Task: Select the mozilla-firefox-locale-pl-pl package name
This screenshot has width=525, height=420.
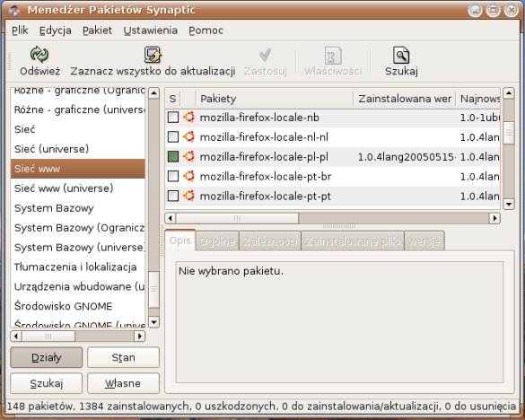Action: [x=264, y=157]
